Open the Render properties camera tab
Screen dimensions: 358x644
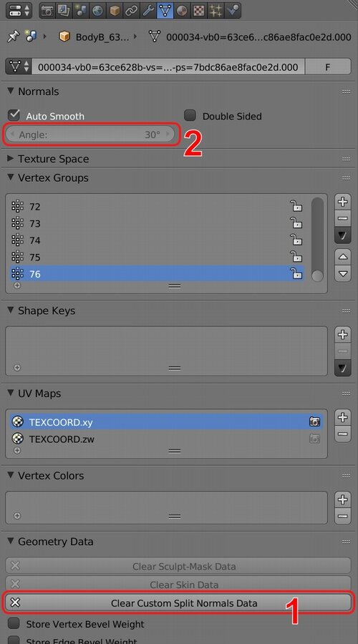coord(47,11)
